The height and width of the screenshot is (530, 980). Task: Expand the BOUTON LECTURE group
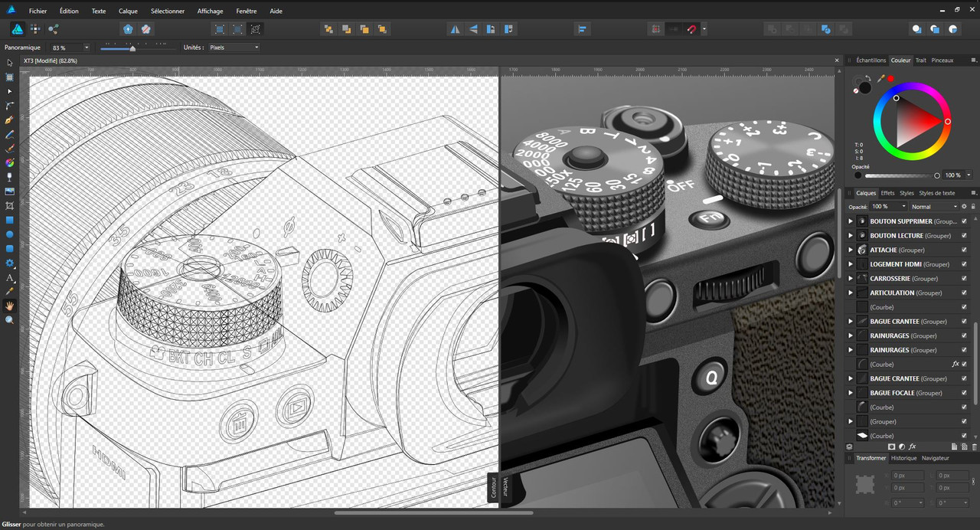click(851, 235)
